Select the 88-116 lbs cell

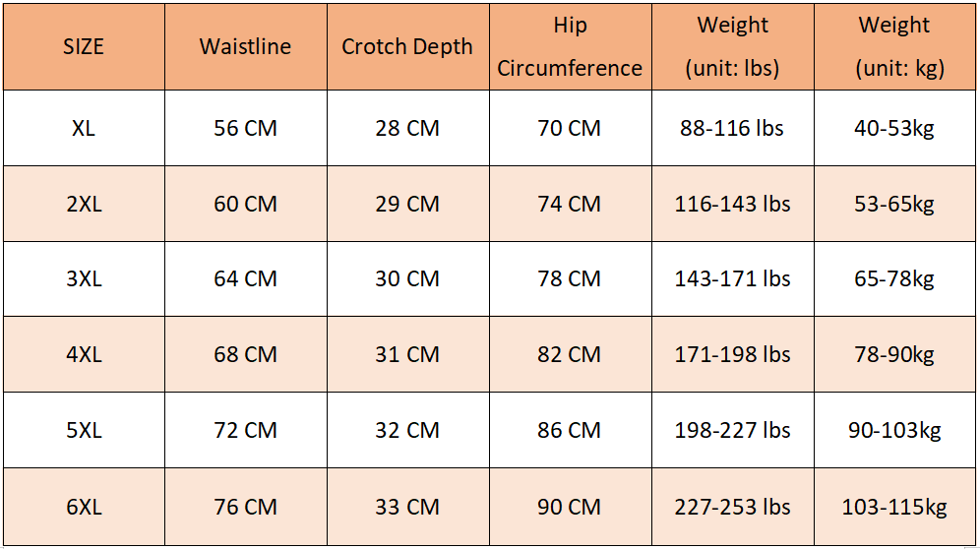tap(732, 128)
